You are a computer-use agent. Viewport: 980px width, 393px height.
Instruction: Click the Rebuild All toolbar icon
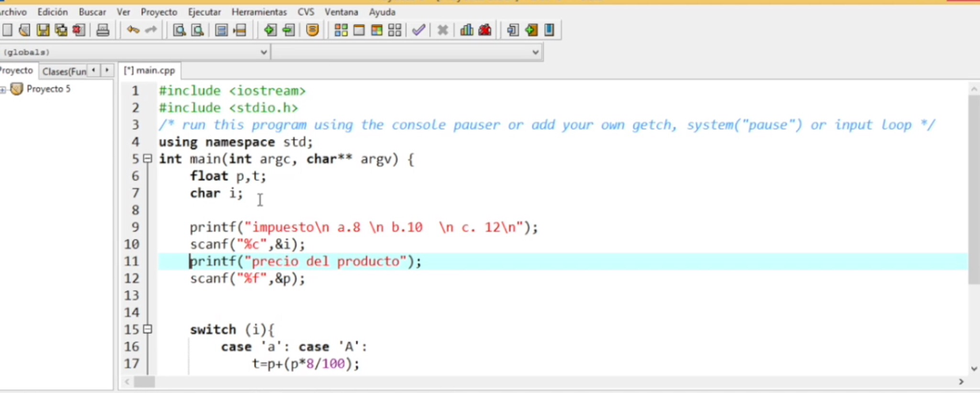click(395, 30)
